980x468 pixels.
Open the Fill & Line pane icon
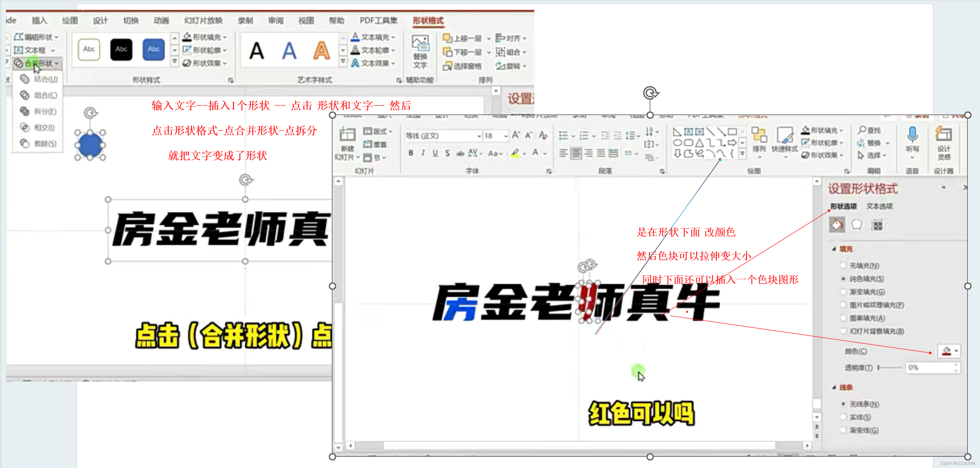[836, 225]
